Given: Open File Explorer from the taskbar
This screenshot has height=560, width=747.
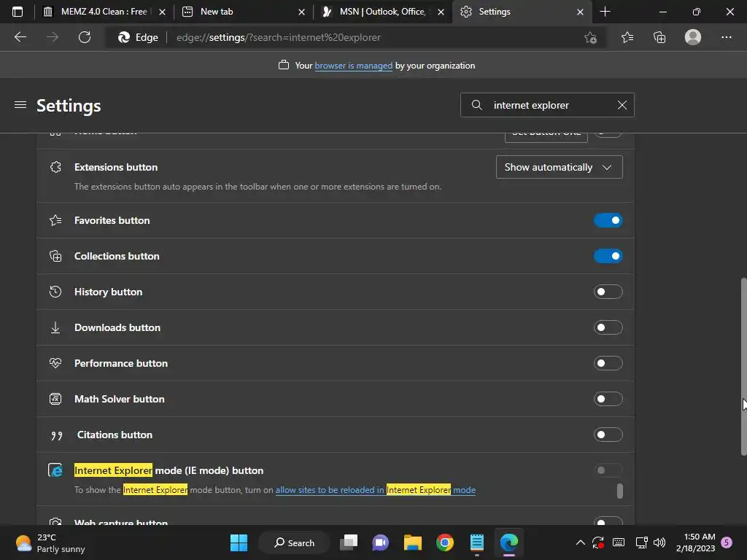Looking at the screenshot, I should (x=413, y=542).
